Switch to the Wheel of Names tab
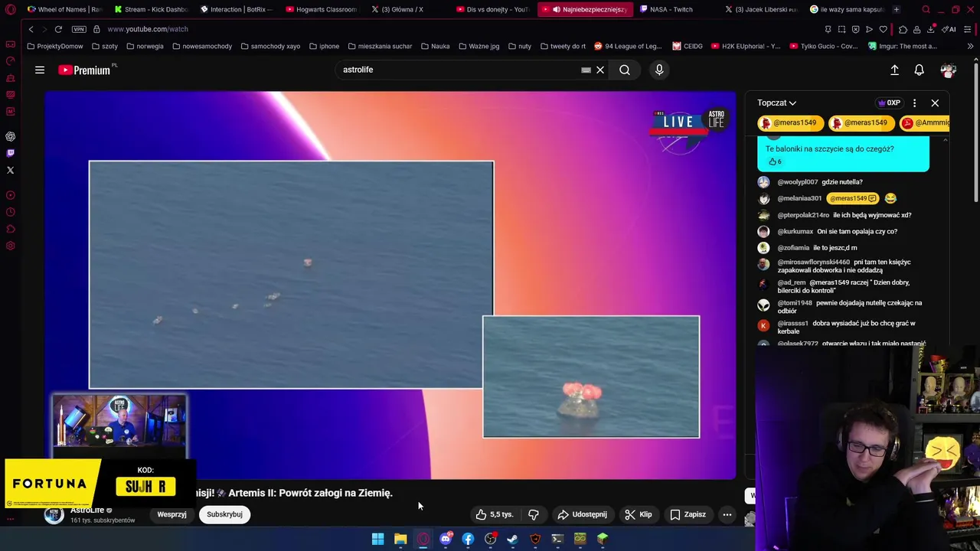 pyautogui.click(x=64, y=9)
